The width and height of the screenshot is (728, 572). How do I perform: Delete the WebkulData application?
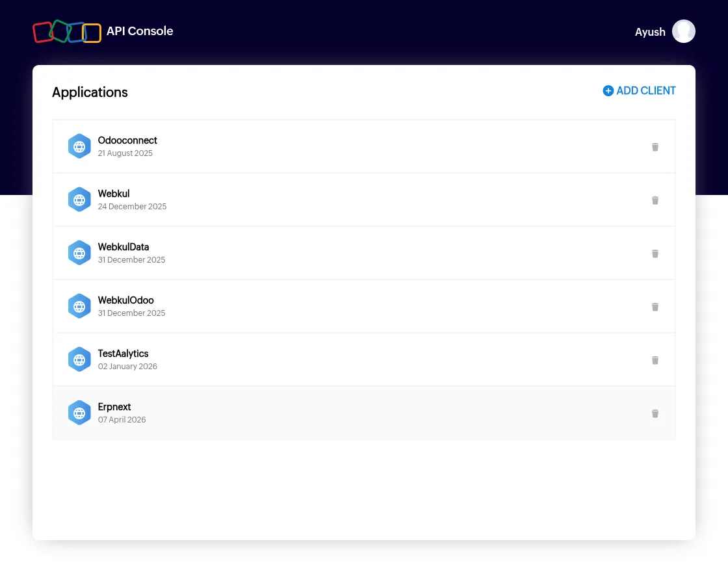[655, 253]
